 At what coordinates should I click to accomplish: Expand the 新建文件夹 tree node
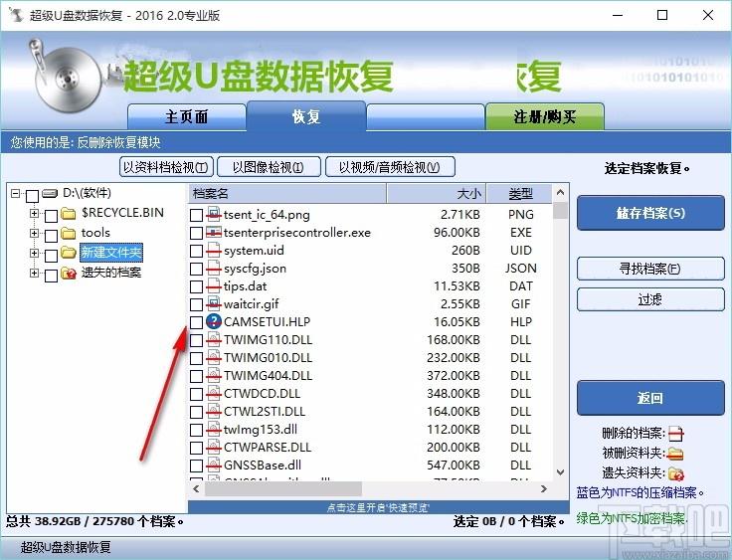click(x=34, y=253)
